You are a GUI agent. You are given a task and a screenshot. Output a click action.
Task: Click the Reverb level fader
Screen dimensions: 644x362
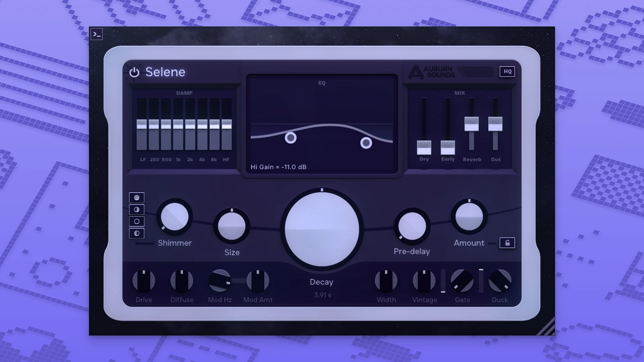[472, 124]
